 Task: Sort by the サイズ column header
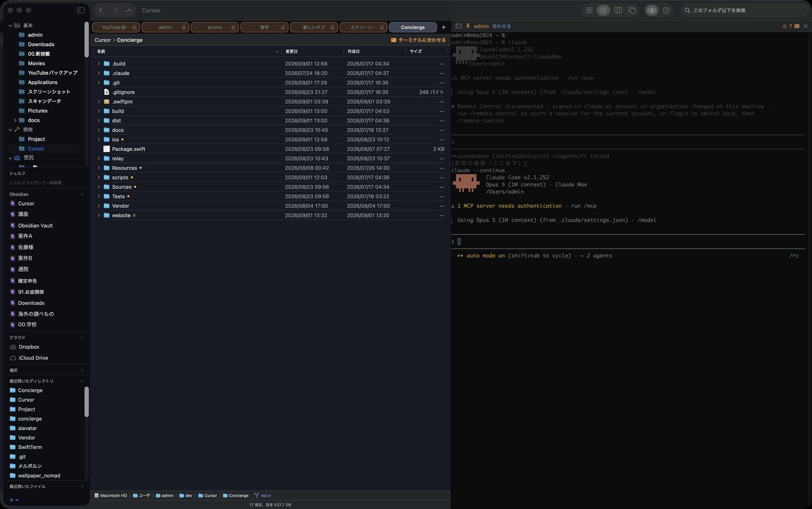426,51
